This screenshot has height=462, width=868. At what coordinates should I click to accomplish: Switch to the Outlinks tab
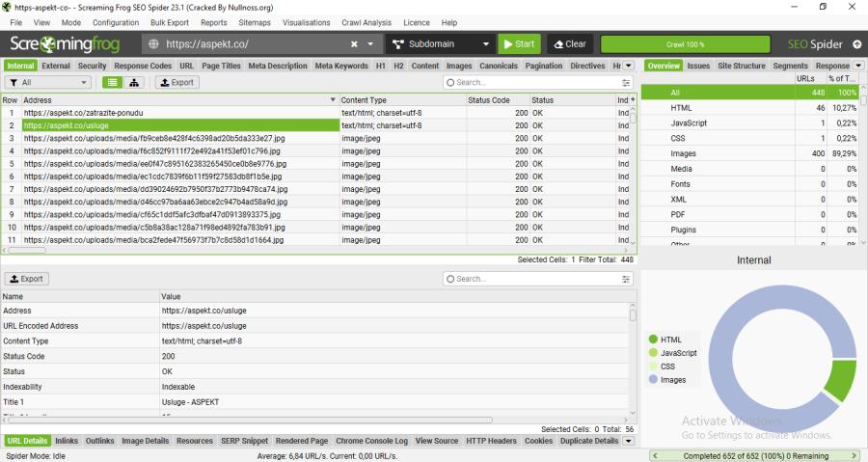click(x=99, y=441)
